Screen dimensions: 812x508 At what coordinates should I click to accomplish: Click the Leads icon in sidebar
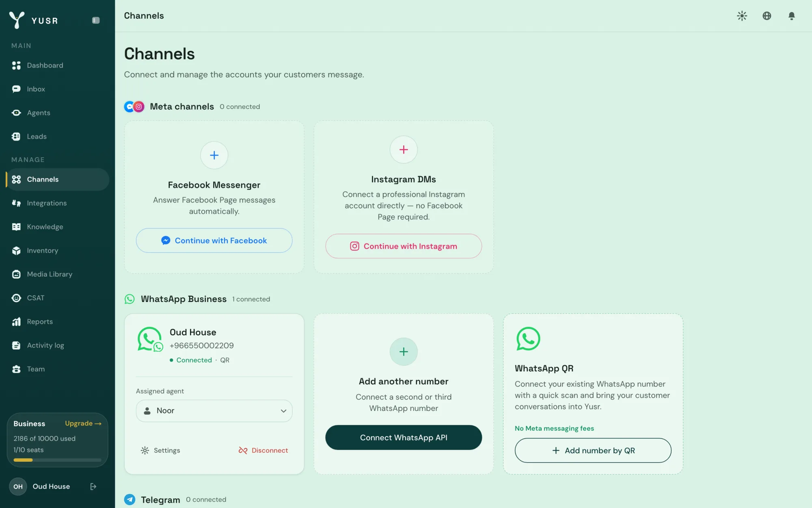(16, 137)
